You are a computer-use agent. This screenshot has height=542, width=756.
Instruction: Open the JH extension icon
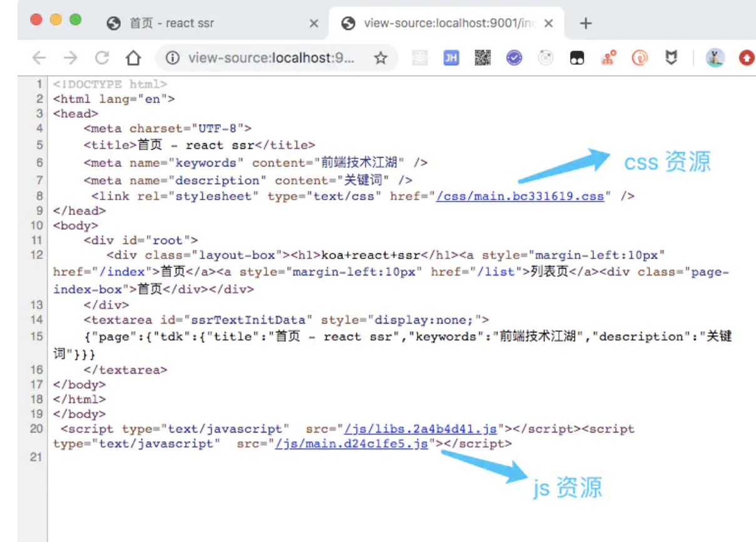[x=451, y=58]
